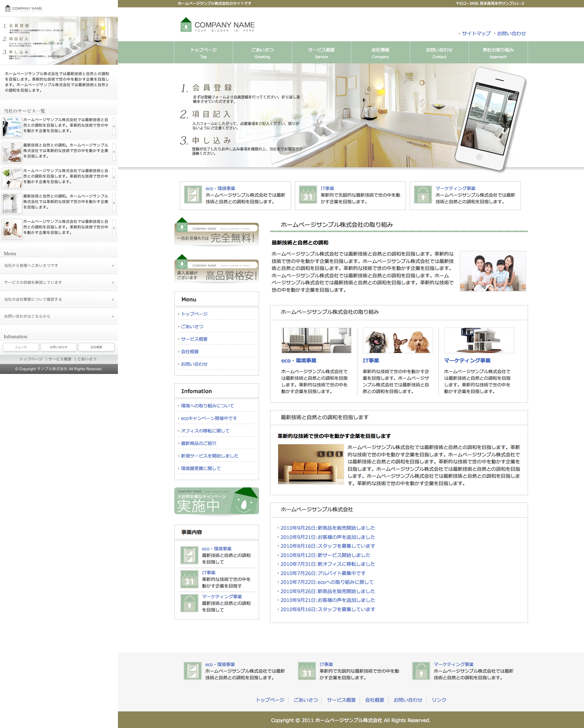Open the ごあいさつ Greeting navigation tab
The width and height of the screenshot is (584, 728).
pyautogui.click(x=262, y=53)
